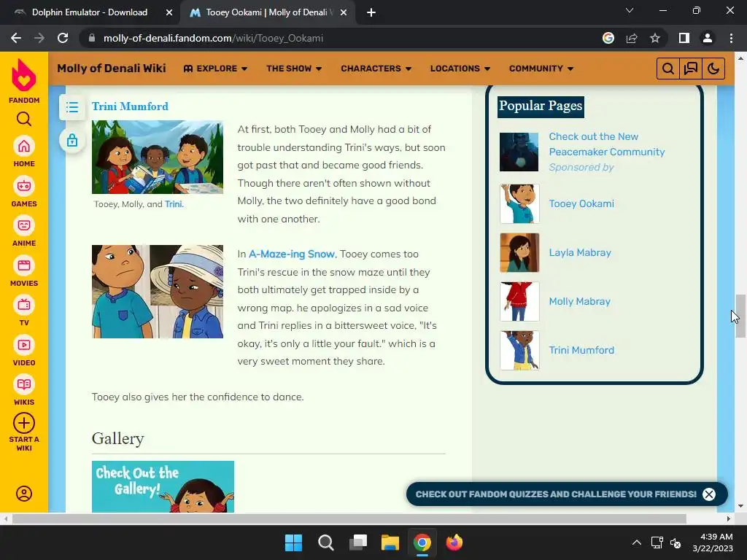The height and width of the screenshot is (560, 747).
Task: Open Layla Mabray popular page link
Action: click(x=580, y=252)
